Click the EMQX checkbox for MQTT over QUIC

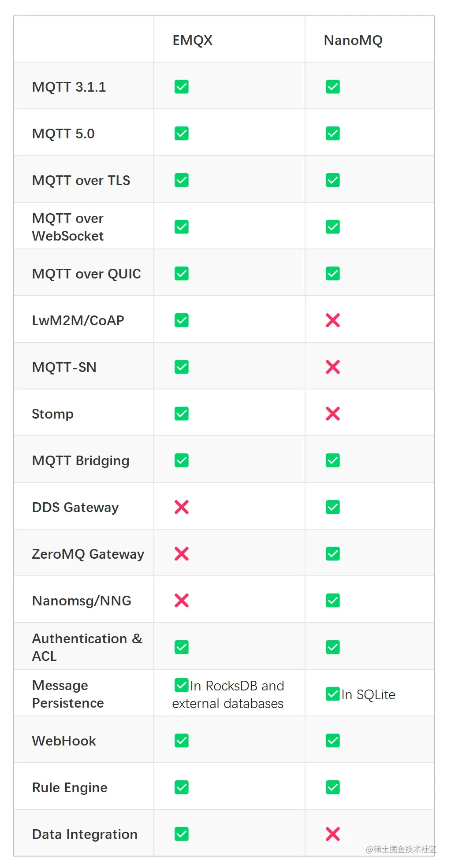(182, 274)
